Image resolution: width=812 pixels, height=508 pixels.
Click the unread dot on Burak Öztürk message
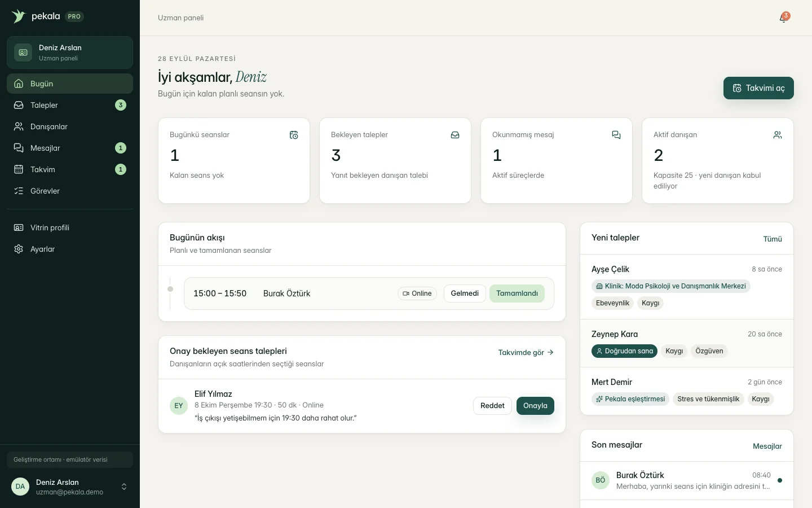pyautogui.click(x=780, y=480)
